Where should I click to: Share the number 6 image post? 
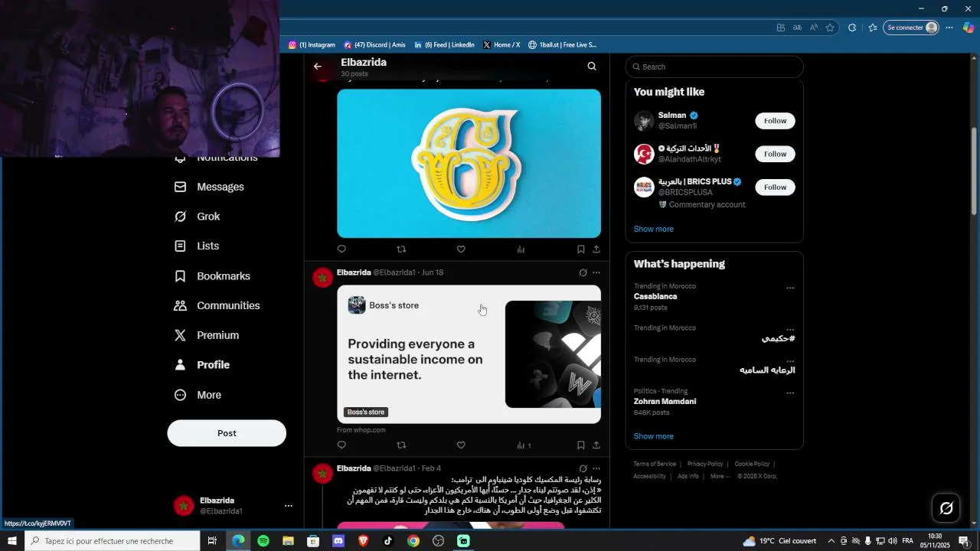[x=596, y=249]
